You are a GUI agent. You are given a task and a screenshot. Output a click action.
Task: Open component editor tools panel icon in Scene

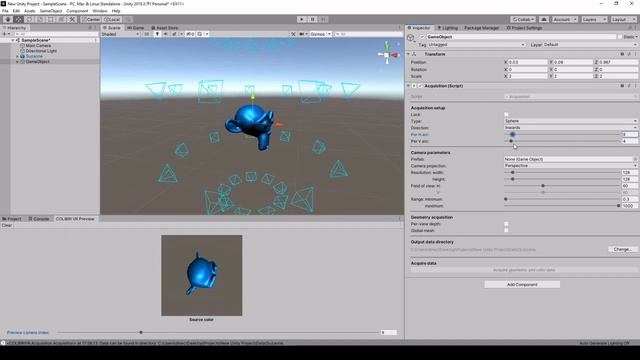(293, 34)
